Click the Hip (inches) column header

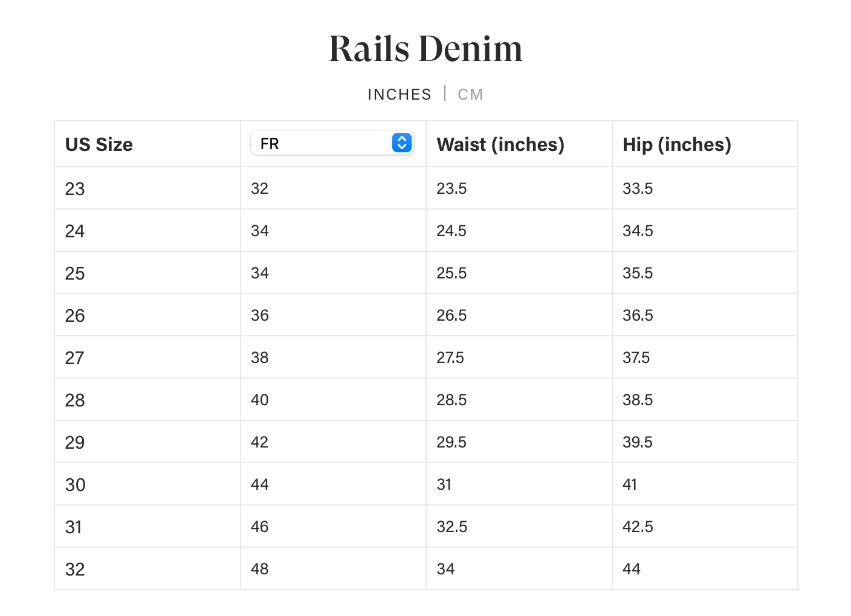[677, 144]
